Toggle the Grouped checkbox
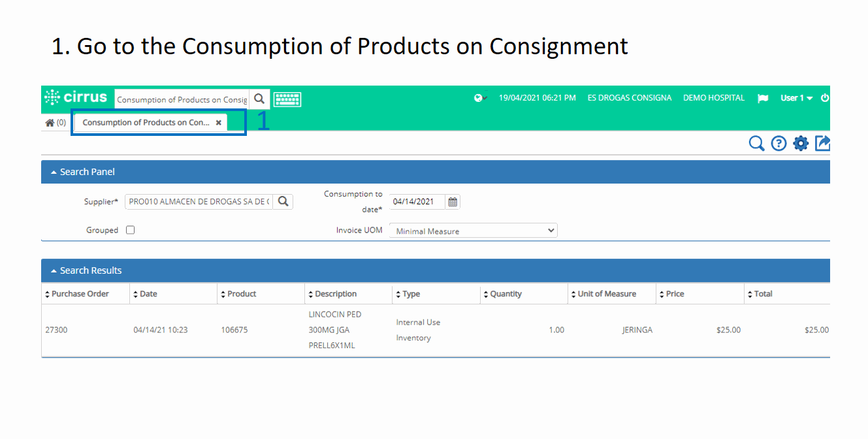Viewport: 868px width, 439px height. point(131,230)
